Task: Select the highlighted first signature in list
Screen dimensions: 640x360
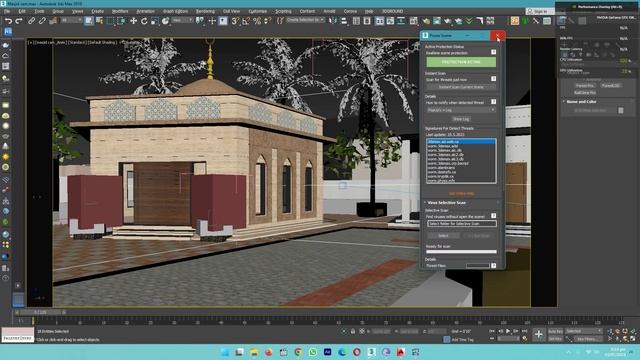Action: pyautogui.click(x=461, y=142)
